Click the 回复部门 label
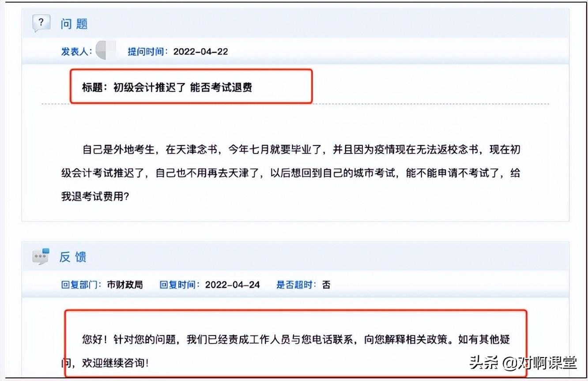Image resolution: width=588 pixels, height=381 pixels. coord(82,285)
